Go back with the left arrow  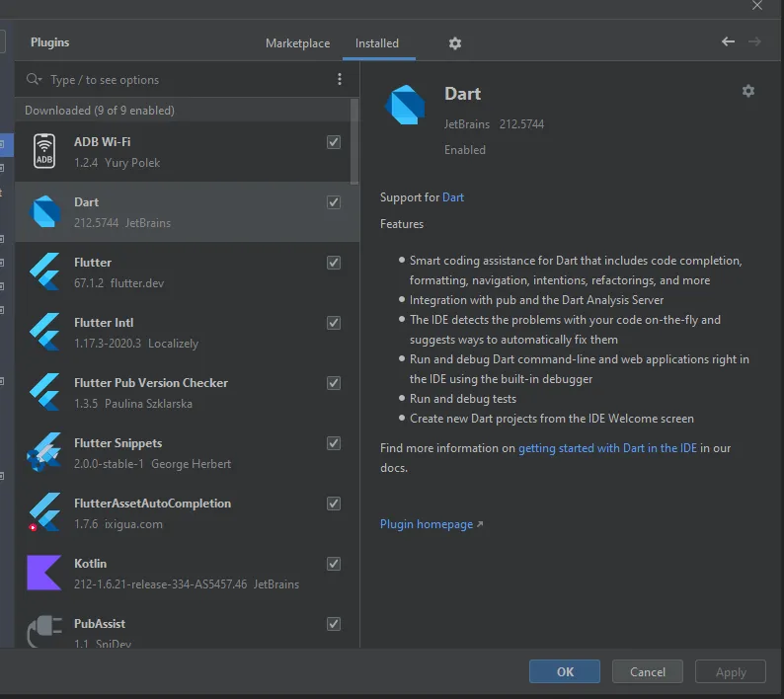click(x=728, y=42)
